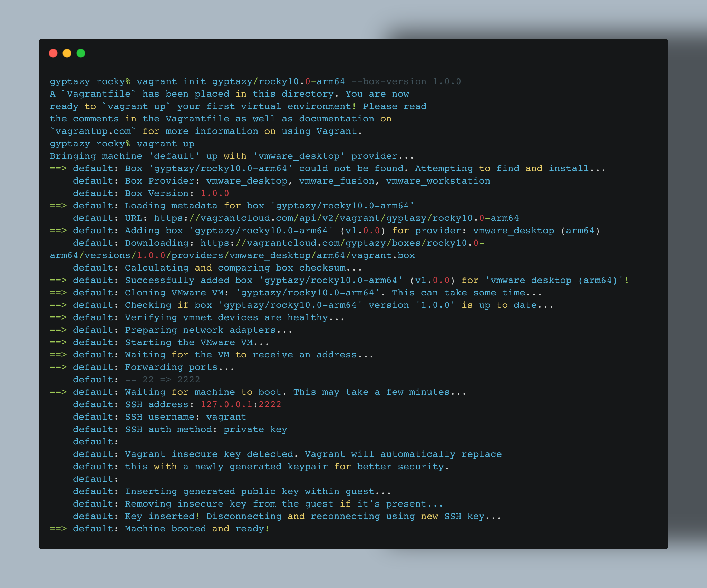707x588 pixels.
Task: Click 'the comments in the Vagrantfile' line
Action: (221, 119)
